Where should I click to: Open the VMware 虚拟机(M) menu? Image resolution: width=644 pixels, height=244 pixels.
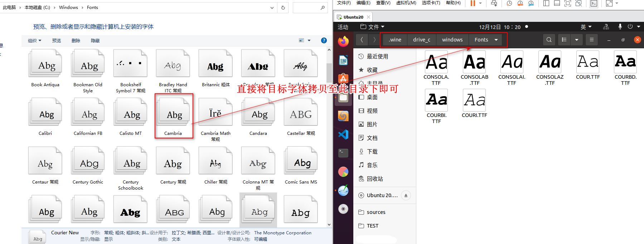[406, 3]
